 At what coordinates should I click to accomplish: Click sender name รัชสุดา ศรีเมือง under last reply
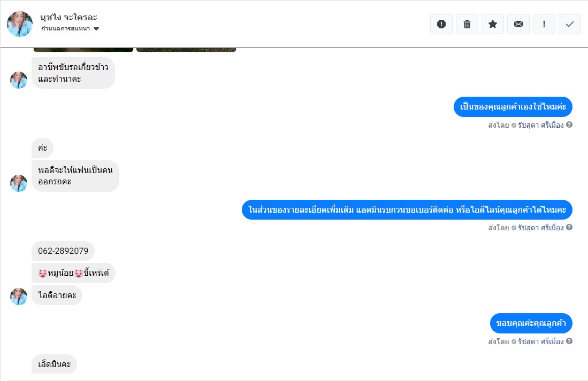click(541, 341)
